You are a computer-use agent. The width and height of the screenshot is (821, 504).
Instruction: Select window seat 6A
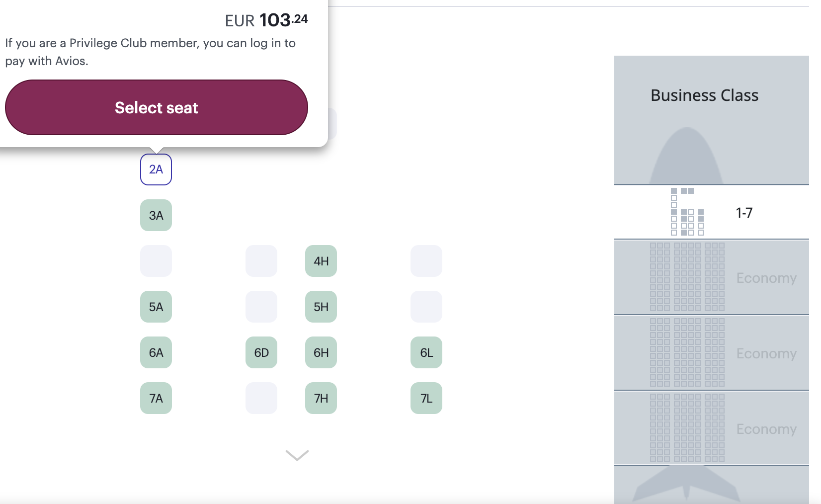(x=156, y=352)
